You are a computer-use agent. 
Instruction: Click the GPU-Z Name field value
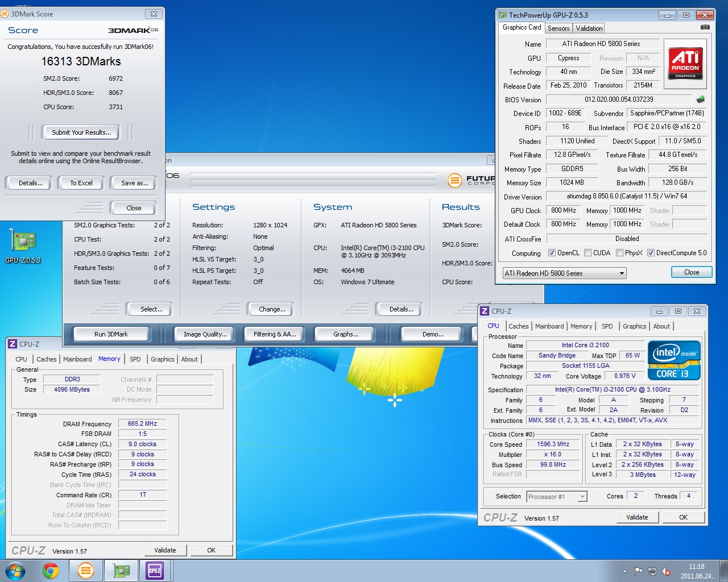pyautogui.click(x=602, y=44)
